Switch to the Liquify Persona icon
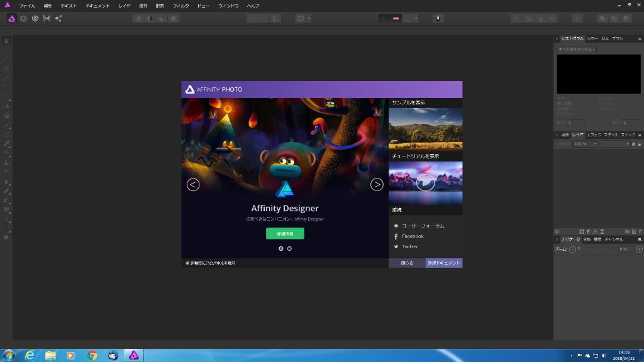 tap(23, 18)
